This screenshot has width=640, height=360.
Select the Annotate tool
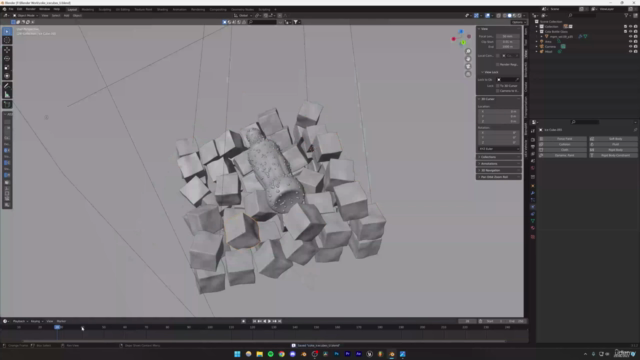click(x=7, y=86)
